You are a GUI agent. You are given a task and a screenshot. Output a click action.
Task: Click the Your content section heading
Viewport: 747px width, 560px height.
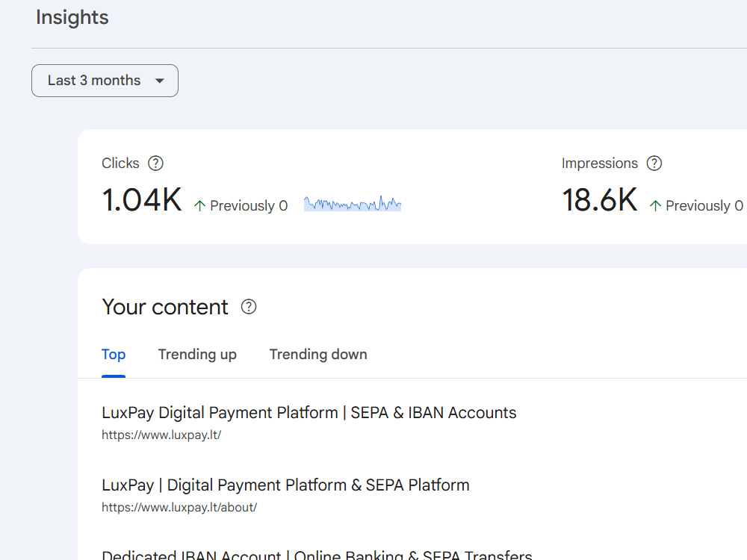pyautogui.click(x=165, y=307)
